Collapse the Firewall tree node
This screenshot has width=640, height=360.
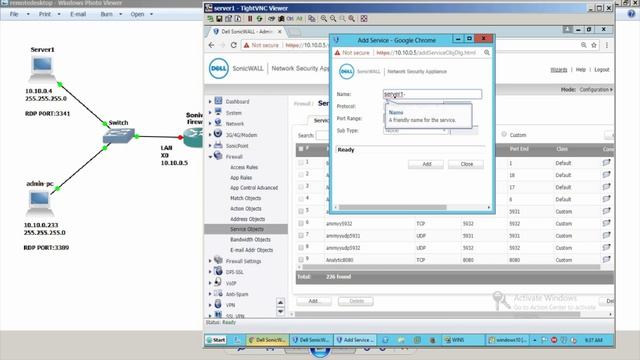coord(210,156)
